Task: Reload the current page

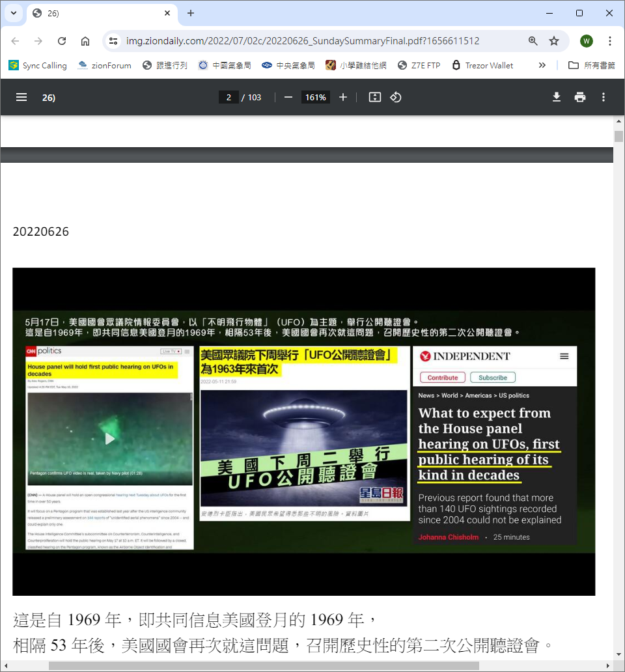Action: (x=62, y=41)
